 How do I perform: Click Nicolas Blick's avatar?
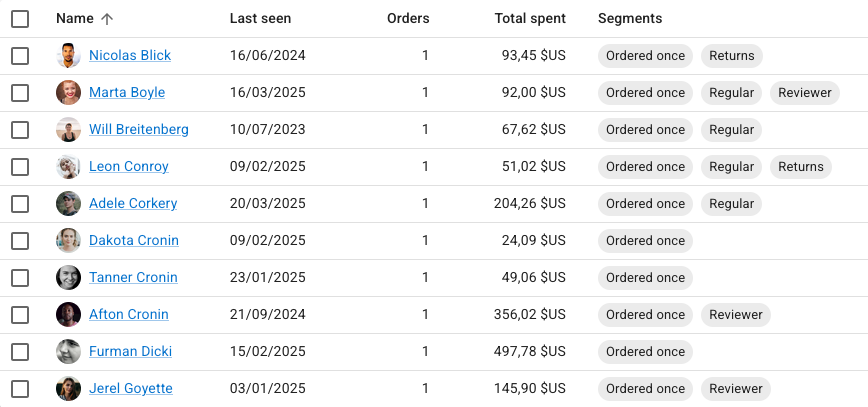tap(68, 56)
